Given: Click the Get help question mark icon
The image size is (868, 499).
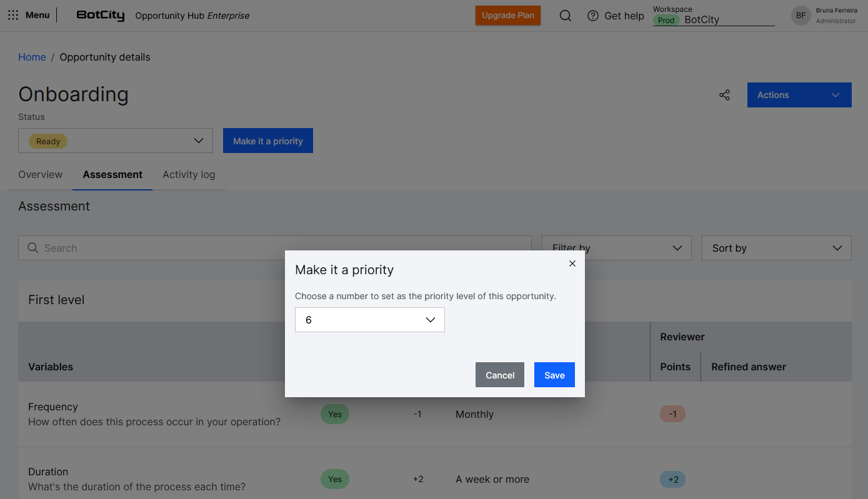Looking at the screenshot, I should click(x=593, y=16).
